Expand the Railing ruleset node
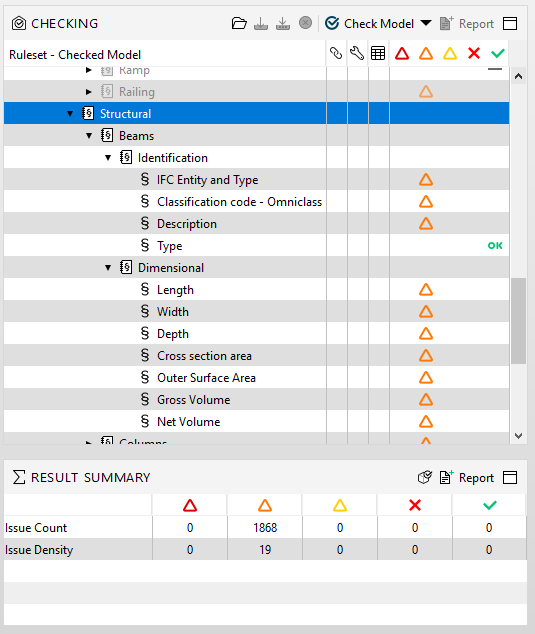 (89, 92)
